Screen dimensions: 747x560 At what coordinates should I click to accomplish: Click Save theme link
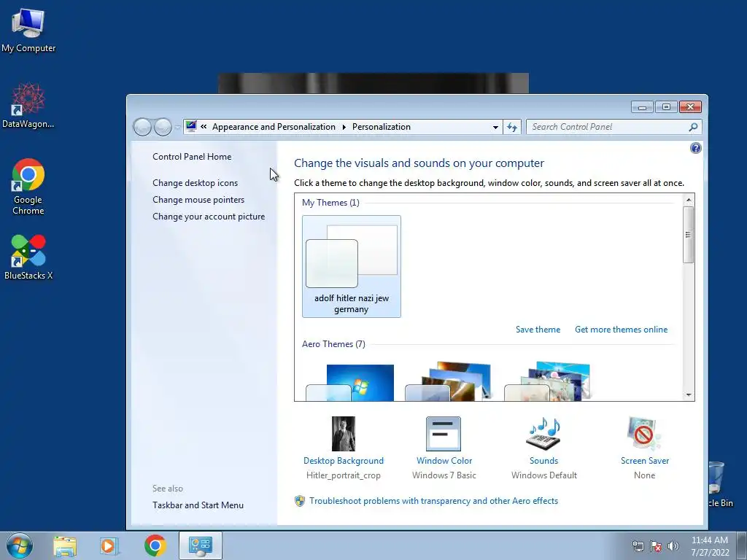pyautogui.click(x=538, y=330)
